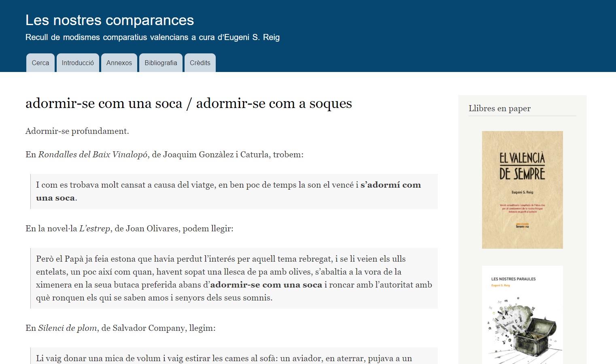The height and width of the screenshot is (364, 616).
Task: Click the italic title L'estrep
Action: (95, 229)
